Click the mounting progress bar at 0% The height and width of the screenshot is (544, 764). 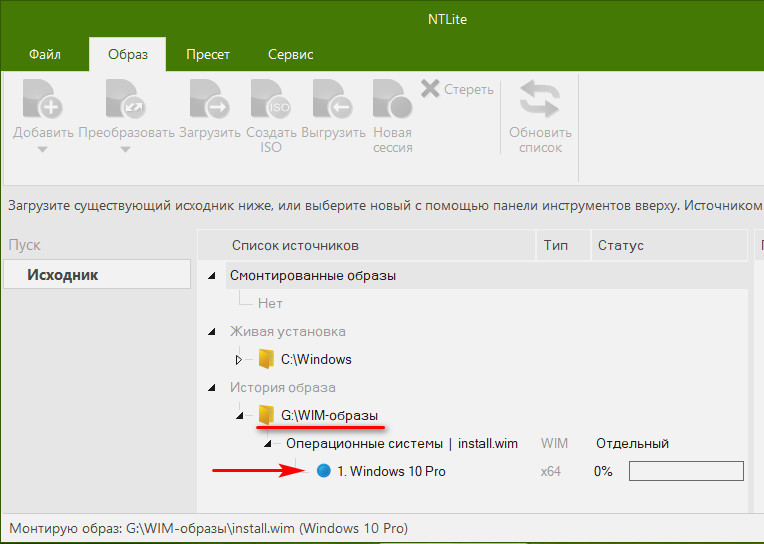click(x=686, y=471)
